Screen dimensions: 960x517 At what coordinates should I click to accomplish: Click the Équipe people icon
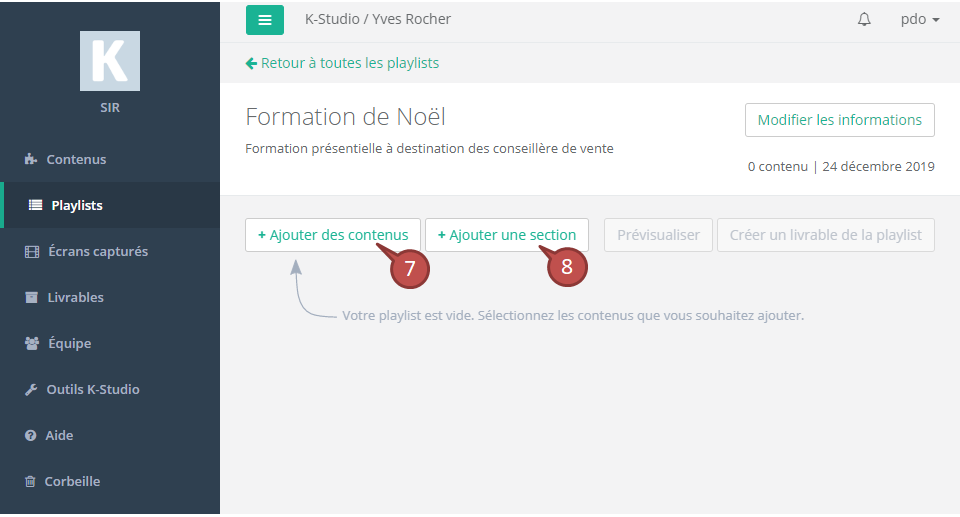(31, 343)
